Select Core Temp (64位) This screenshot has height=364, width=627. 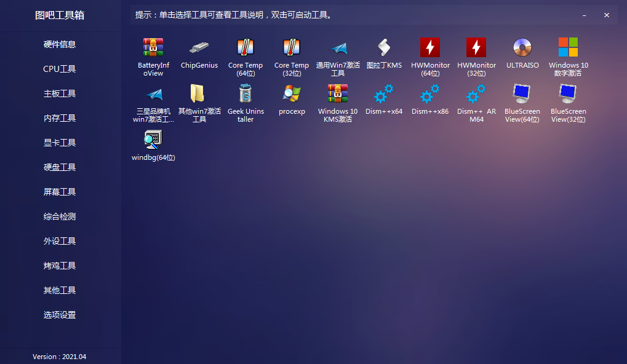point(245,55)
